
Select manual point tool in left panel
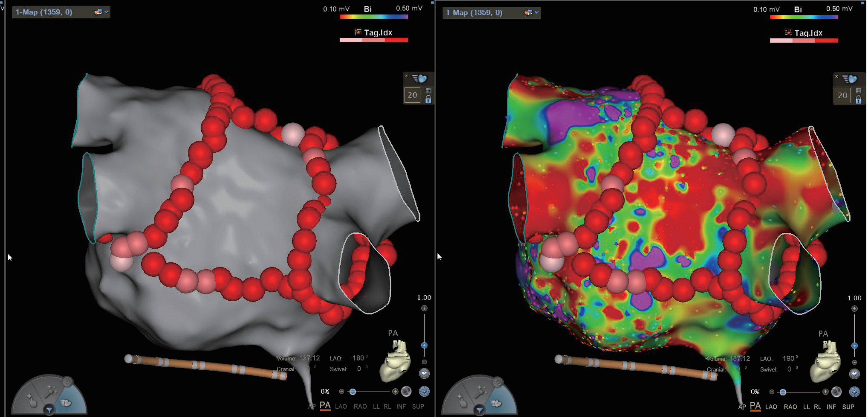click(x=32, y=401)
